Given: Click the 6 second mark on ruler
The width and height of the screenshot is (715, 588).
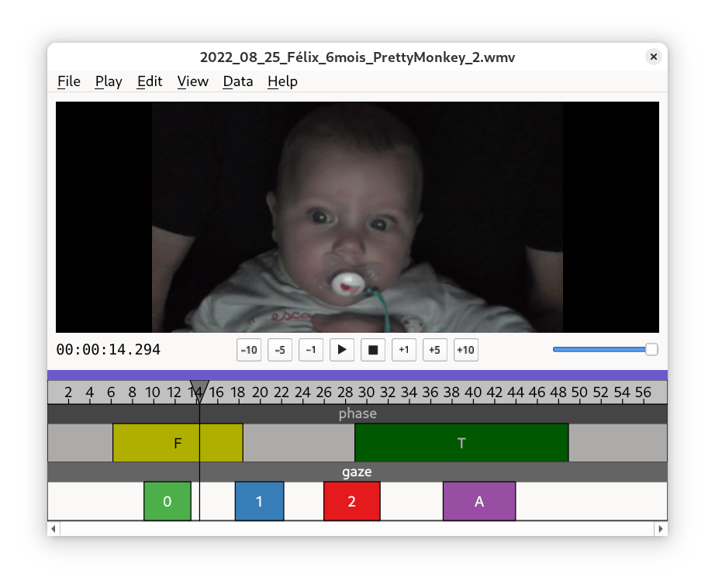Looking at the screenshot, I should pyautogui.click(x=111, y=393).
